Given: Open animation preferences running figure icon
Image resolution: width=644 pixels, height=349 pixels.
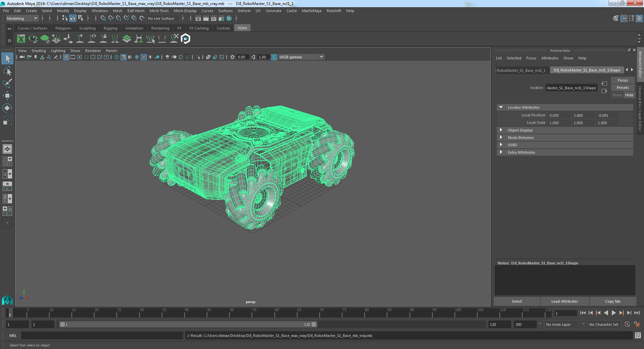Looking at the screenshot, I should pos(637,325).
